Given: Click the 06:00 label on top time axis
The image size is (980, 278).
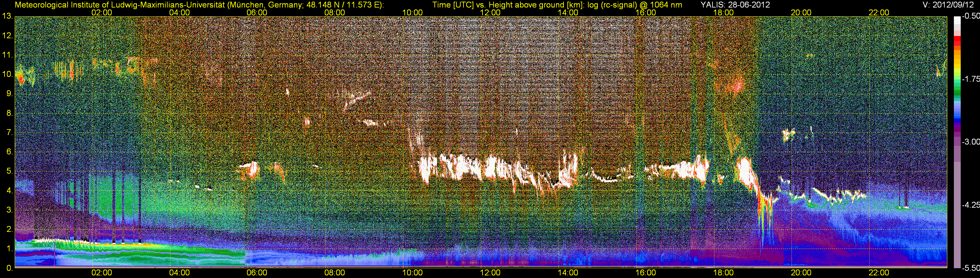Looking at the screenshot, I should [257, 12].
